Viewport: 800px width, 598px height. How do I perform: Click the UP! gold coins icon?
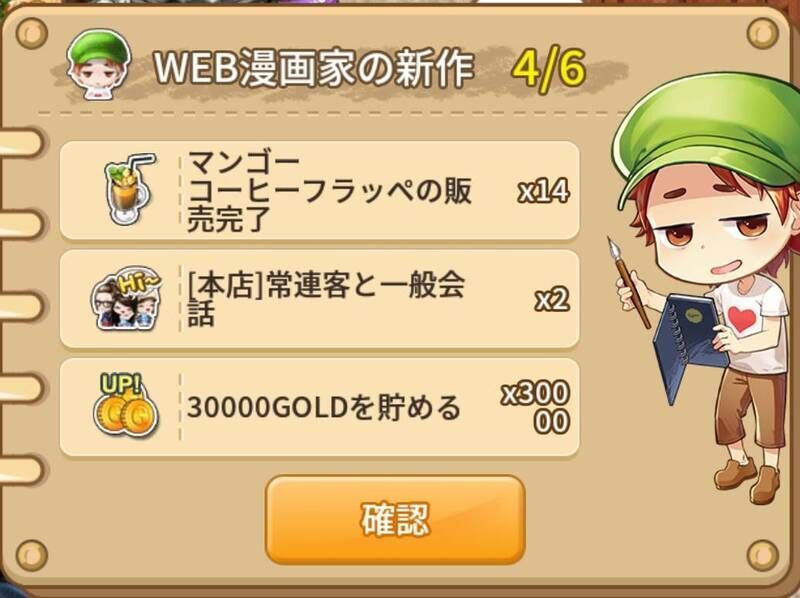(126, 406)
